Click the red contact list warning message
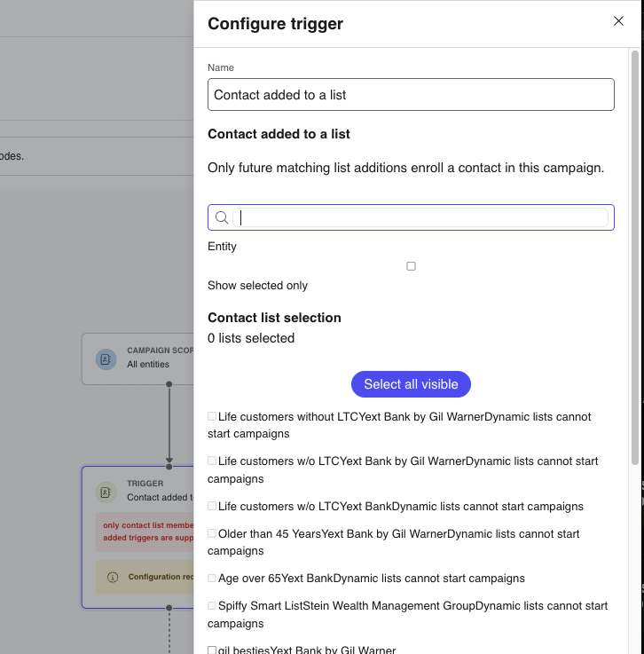The width and height of the screenshot is (644, 654). point(145,532)
